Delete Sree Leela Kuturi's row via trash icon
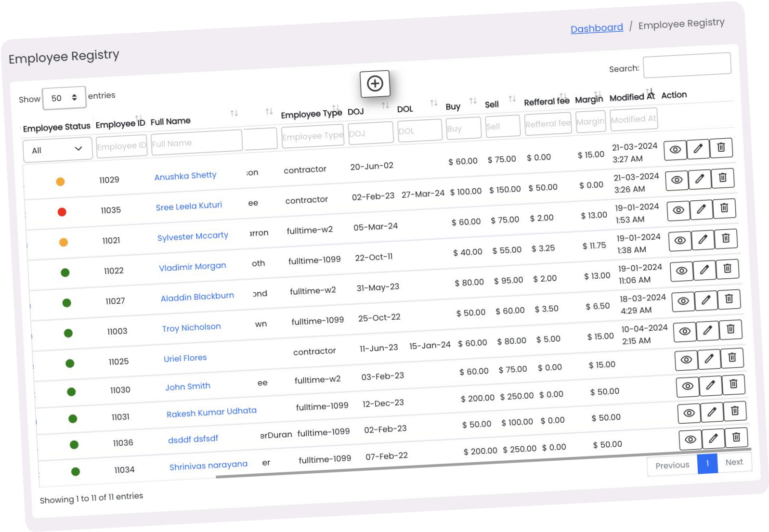The image size is (769, 532). [x=722, y=178]
